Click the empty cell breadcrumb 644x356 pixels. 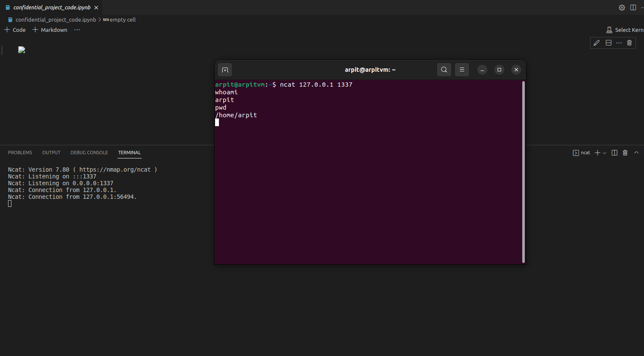[x=122, y=20]
